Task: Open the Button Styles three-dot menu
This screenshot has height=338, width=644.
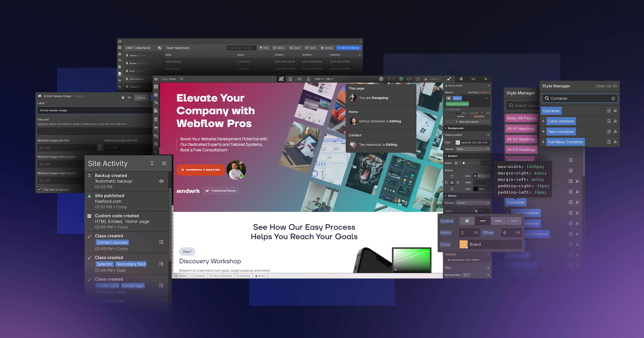Action: (489, 86)
